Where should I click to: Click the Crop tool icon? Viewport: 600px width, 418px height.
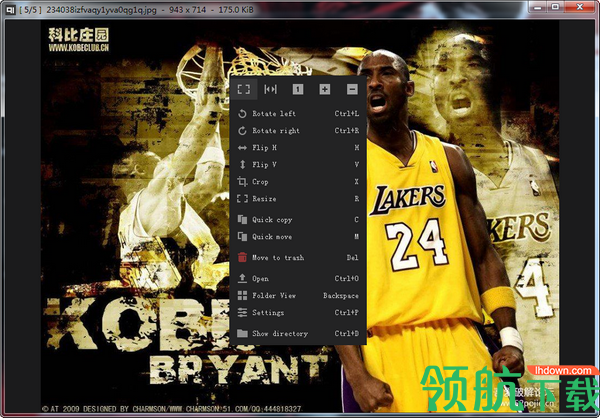(242, 181)
